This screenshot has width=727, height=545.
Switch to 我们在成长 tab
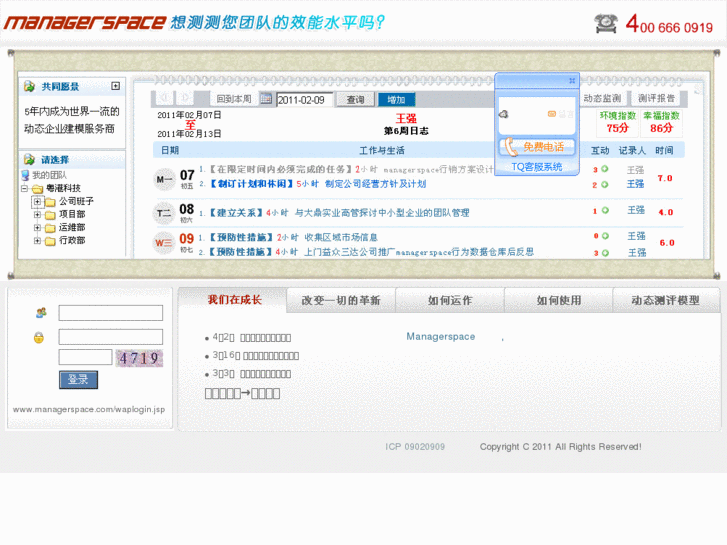pos(235,300)
